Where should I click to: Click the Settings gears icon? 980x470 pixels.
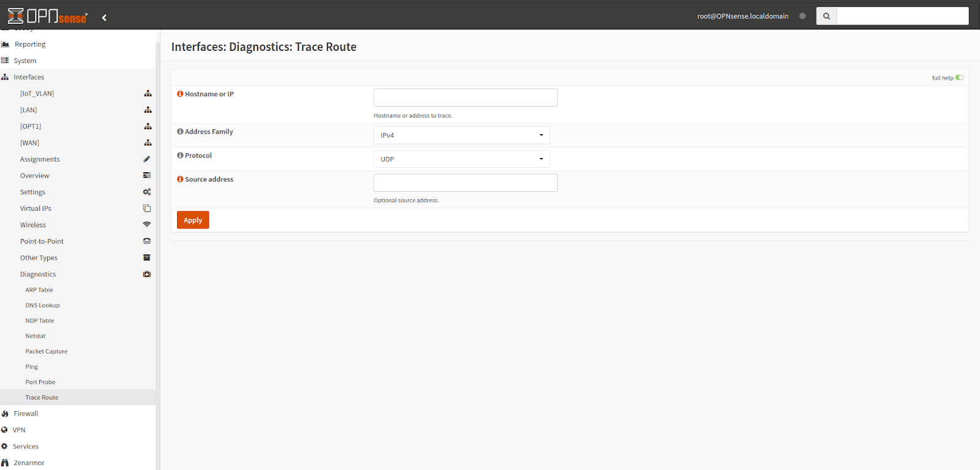click(147, 192)
